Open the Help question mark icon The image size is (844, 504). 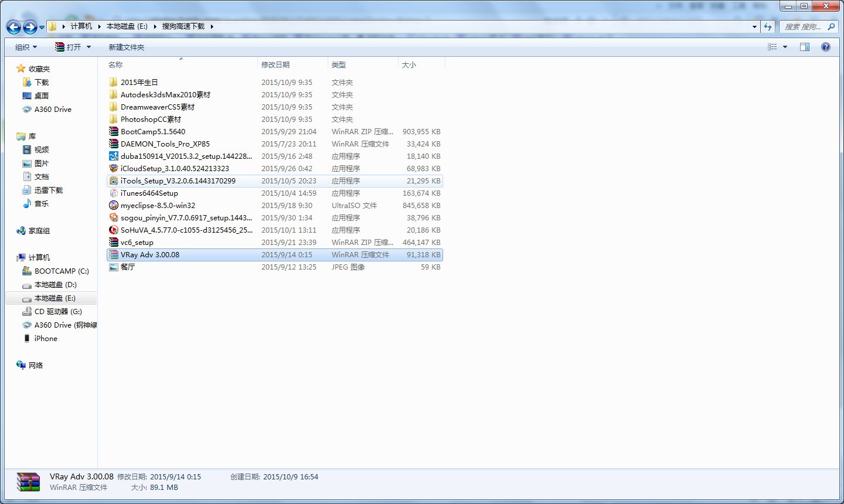pos(826,47)
